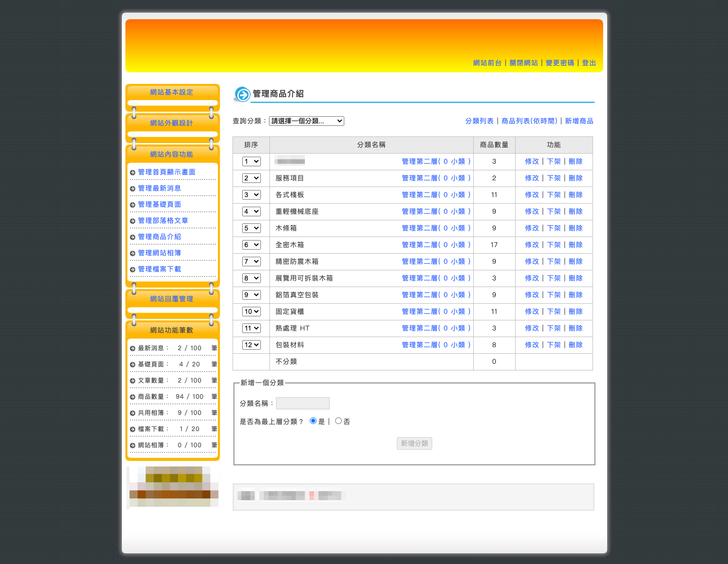Screen dimensions: 728x564
Task: Open 管理網站相簿 menu item
Action: [x=160, y=253]
